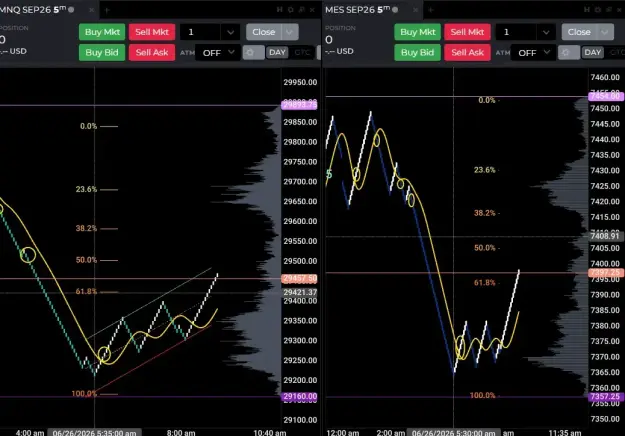Select GTC time-in-force in MES panel

(616, 53)
